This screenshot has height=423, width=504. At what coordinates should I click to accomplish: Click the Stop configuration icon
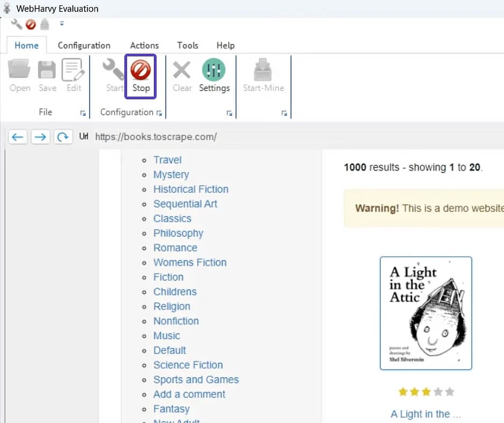(x=140, y=71)
